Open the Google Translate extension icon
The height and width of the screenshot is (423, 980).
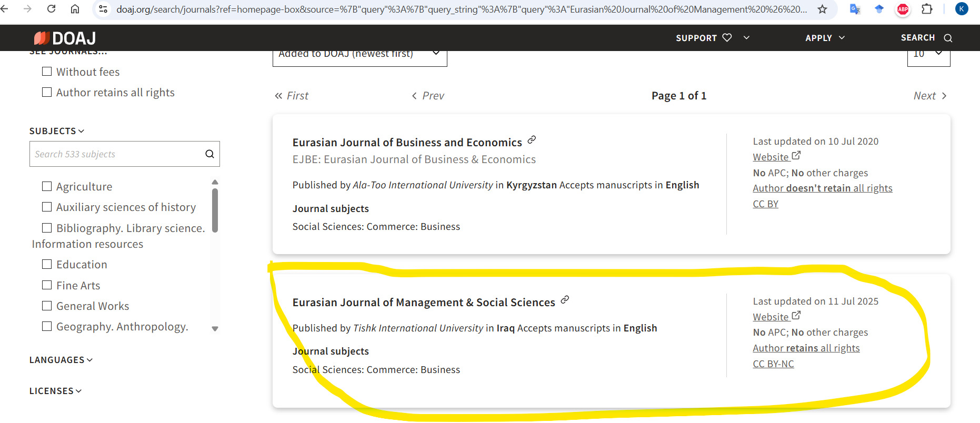point(855,9)
